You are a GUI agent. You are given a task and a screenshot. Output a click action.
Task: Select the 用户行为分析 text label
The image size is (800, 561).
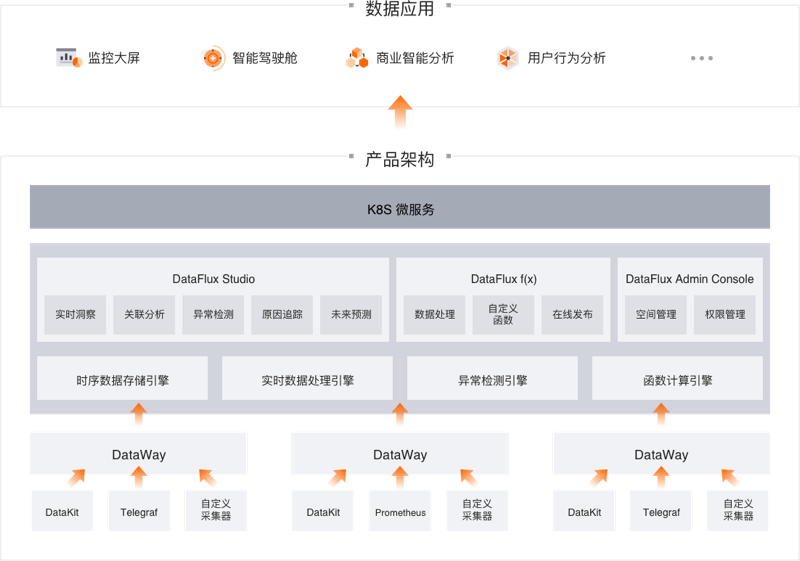(566, 58)
